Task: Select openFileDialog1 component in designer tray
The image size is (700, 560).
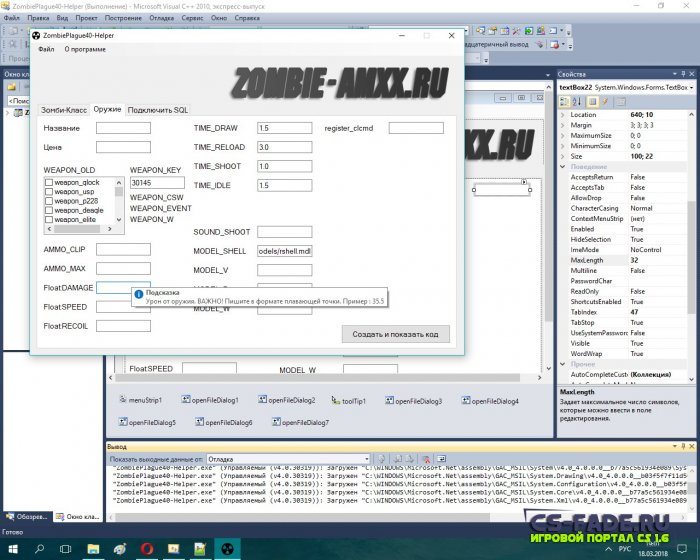Action: pyautogui.click(x=210, y=400)
